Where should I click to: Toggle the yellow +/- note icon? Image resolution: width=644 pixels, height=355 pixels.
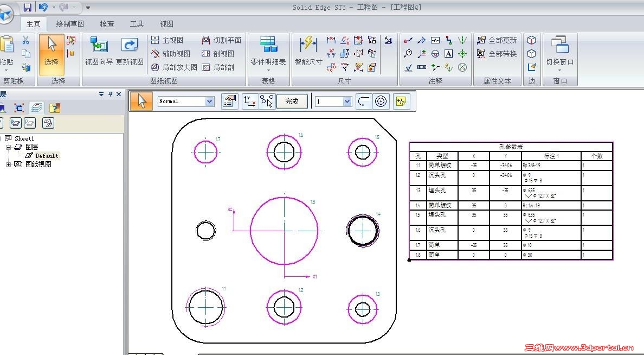[x=401, y=101]
